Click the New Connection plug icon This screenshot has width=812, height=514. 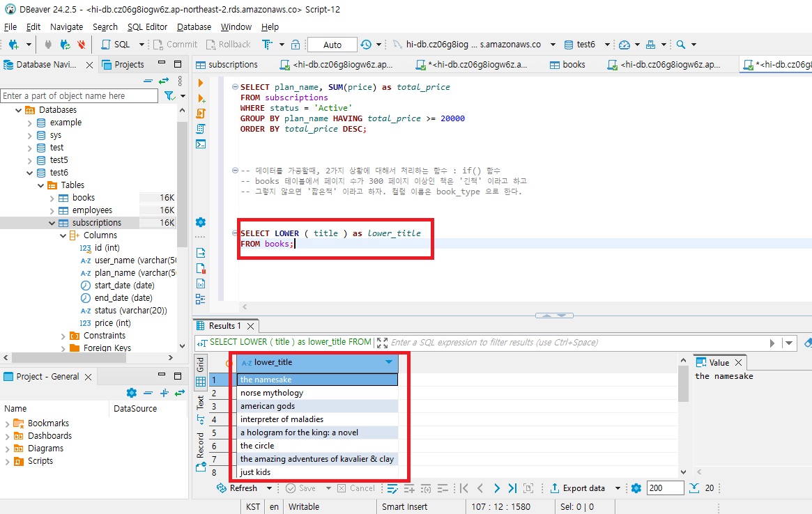point(13,45)
